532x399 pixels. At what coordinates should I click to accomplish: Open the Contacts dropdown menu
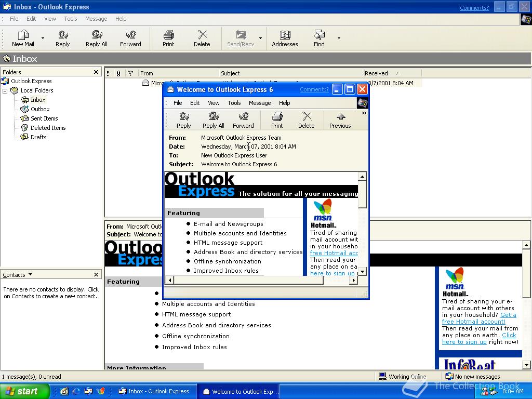(x=18, y=274)
